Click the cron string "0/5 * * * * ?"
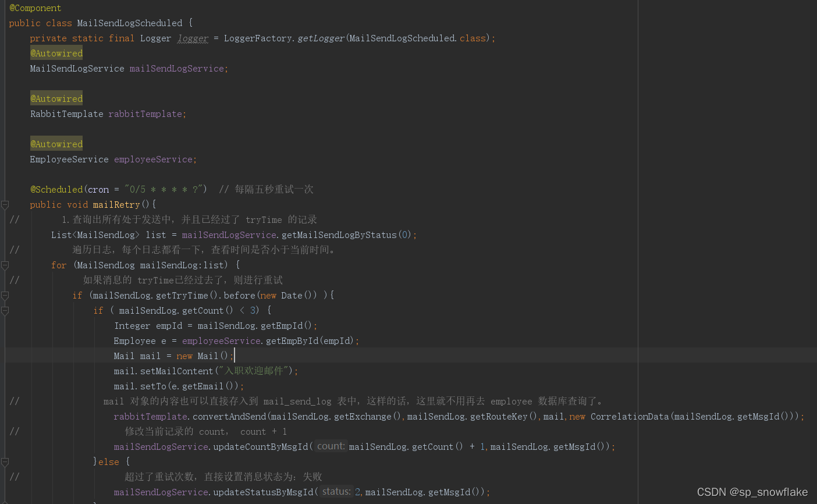Viewport: 817px width, 504px height. 164,190
